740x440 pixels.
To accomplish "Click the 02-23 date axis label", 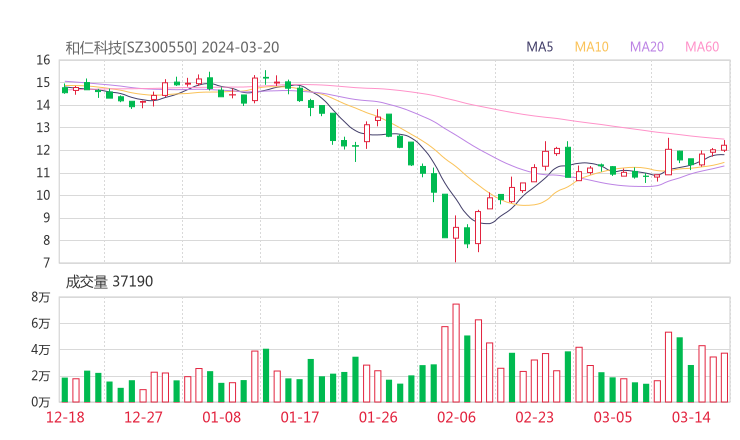I will [534, 417].
